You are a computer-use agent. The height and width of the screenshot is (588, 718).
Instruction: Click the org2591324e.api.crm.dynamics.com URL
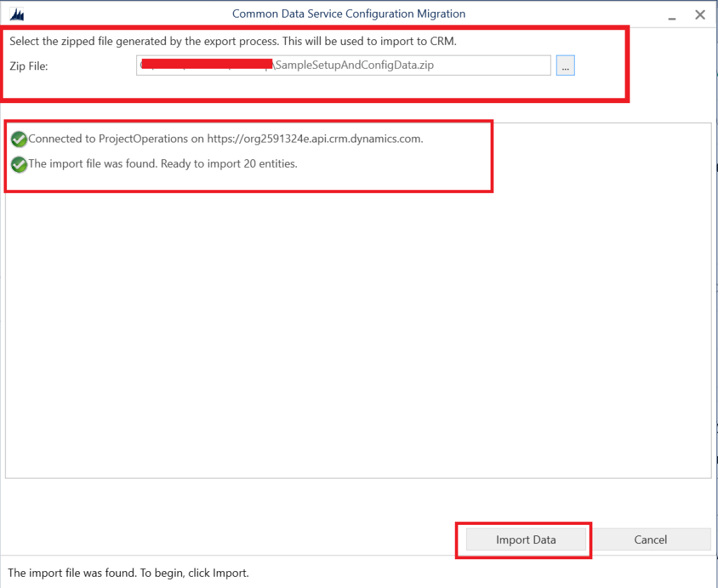click(314, 139)
